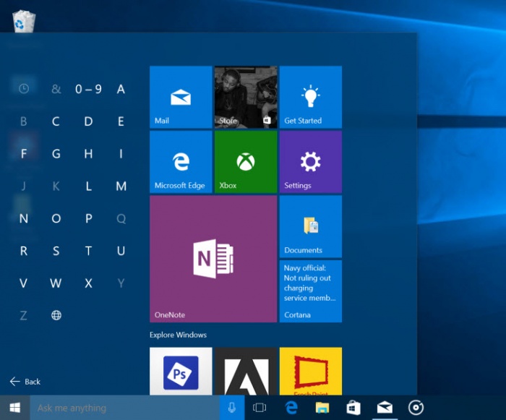Jump to apps starting with S
The image size is (506, 420).
click(x=56, y=251)
